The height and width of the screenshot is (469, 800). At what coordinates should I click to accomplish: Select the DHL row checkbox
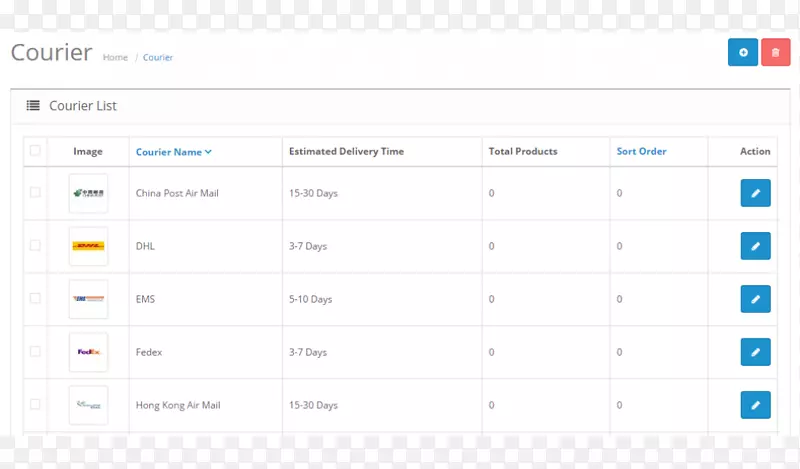point(35,246)
